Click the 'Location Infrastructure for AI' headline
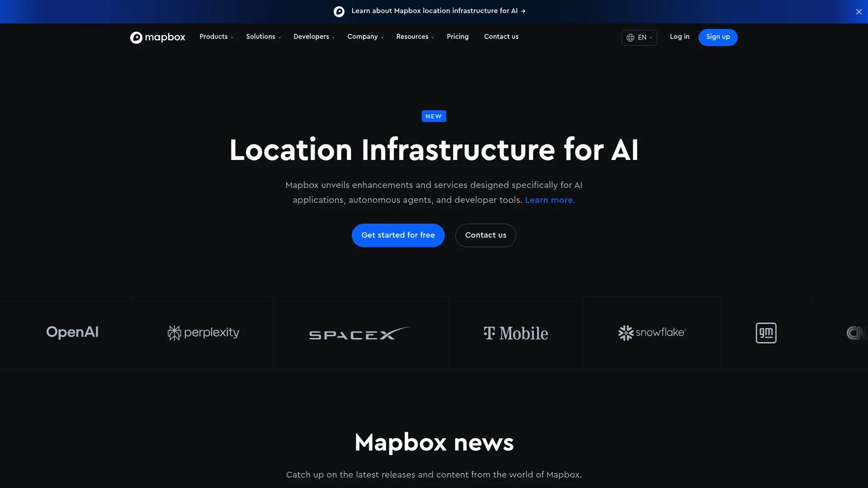The height and width of the screenshot is (488, 868). (x=434, y=150)
